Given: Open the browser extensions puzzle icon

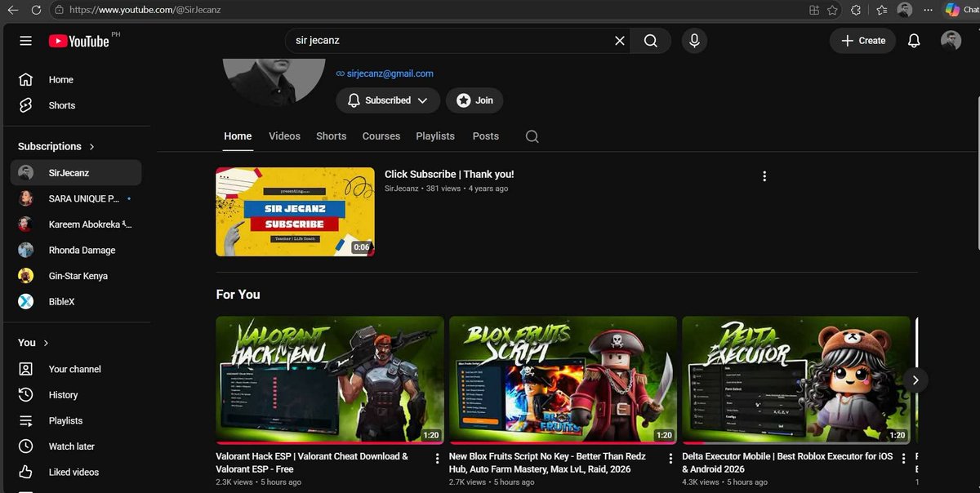Looking at the screenshot, I should point(856,10).
